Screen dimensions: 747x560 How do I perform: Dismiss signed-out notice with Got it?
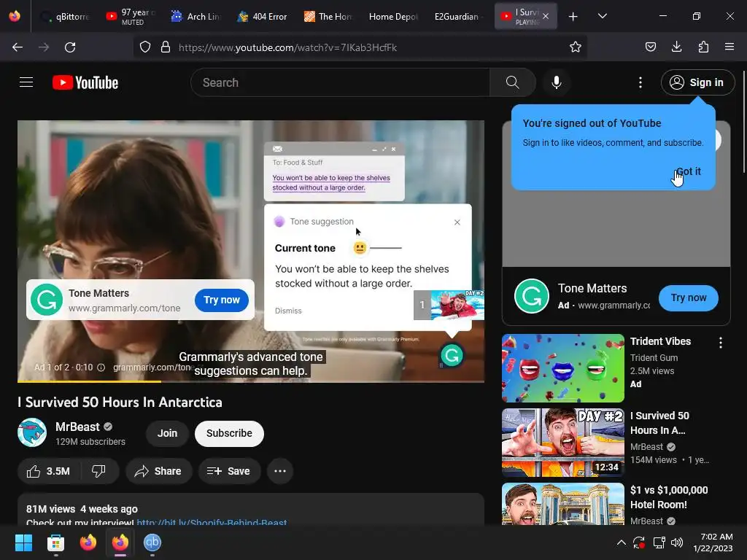(689, 171)
